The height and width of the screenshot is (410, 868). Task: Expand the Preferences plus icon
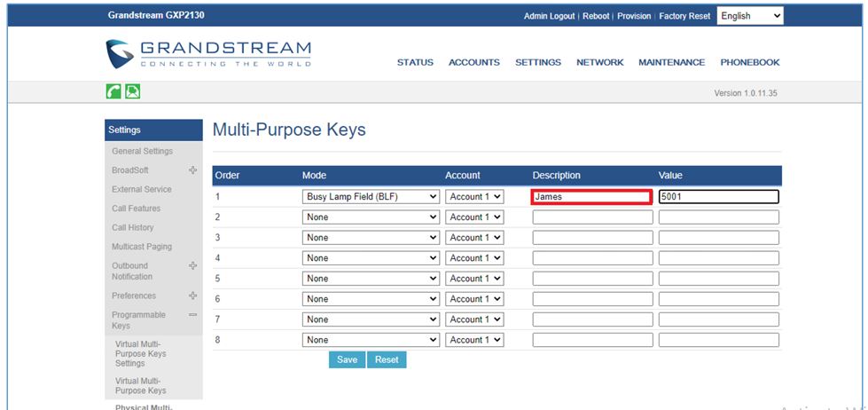tap(192, 296)
